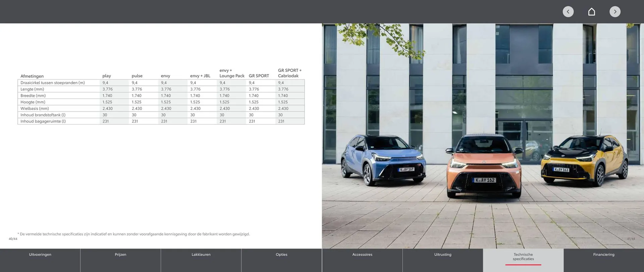
Task: Open the Financiering tab
Action: 604,260
